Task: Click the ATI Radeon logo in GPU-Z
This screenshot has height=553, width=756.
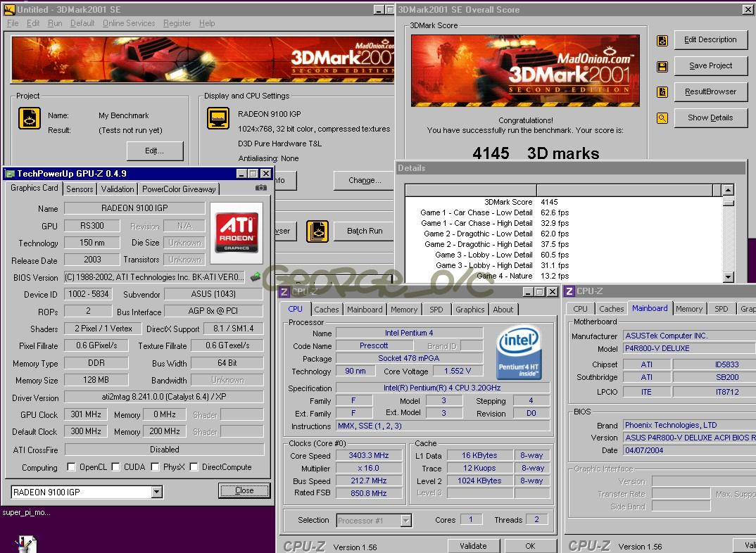Action: tap(237, 233)
